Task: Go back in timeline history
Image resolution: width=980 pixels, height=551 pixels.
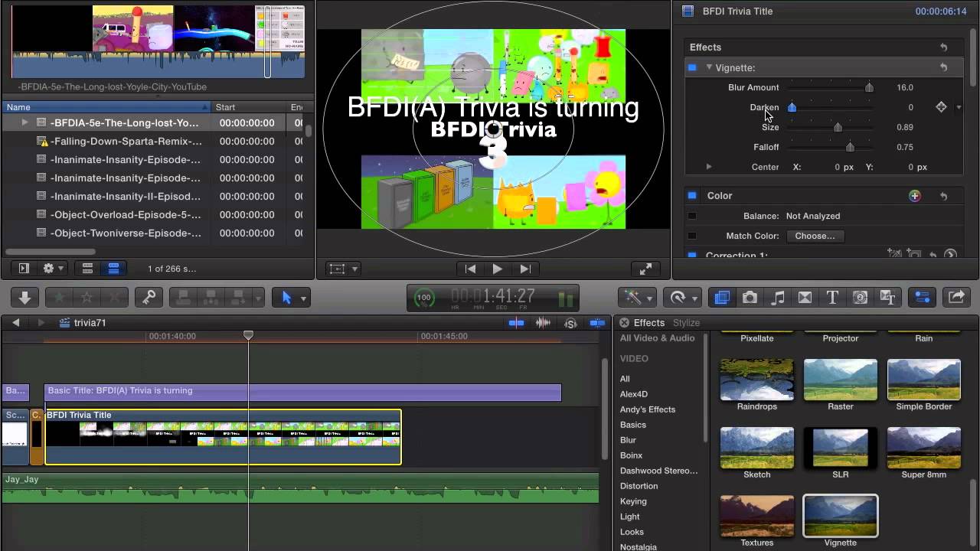Action: point(16,323)
